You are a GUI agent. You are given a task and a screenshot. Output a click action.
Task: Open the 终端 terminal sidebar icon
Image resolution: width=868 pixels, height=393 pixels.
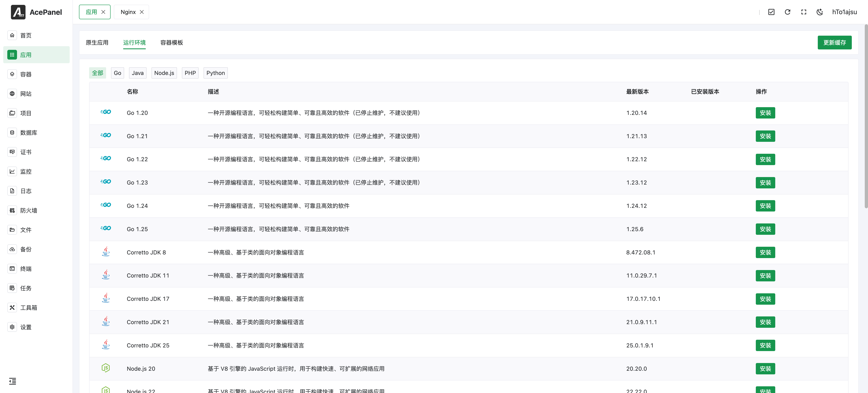(x=12, y=269)
